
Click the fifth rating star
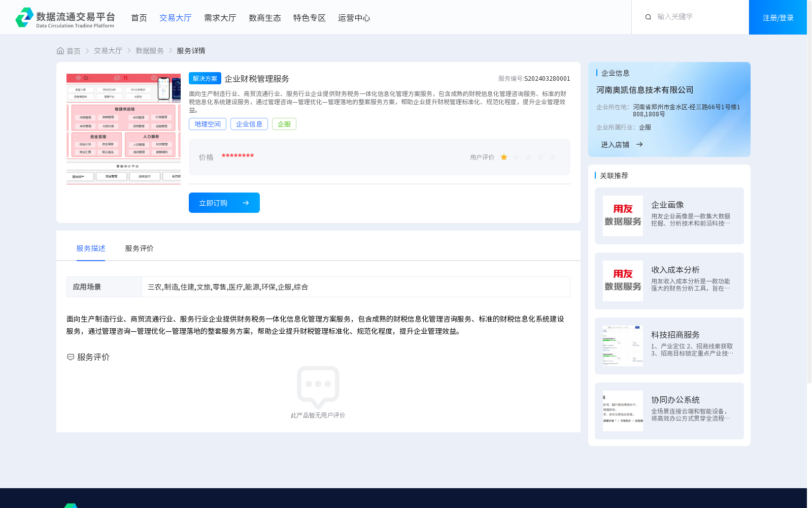pyautogui.click(x=553, y=157)
